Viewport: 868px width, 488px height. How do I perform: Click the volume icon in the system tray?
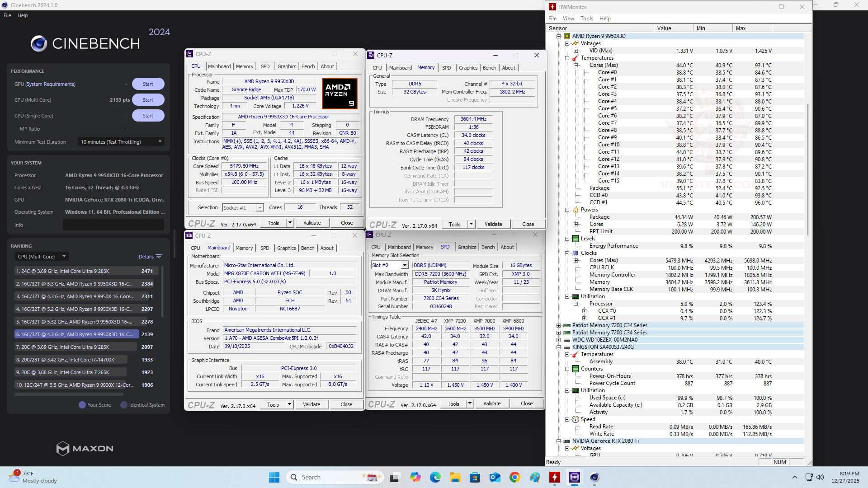click(x=820, y=477)
